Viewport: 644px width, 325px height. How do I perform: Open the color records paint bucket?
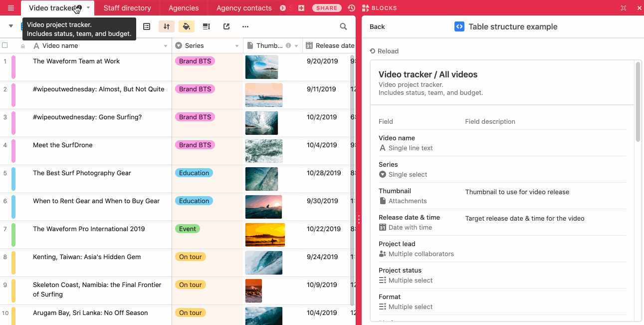click(x=186, y=26)
